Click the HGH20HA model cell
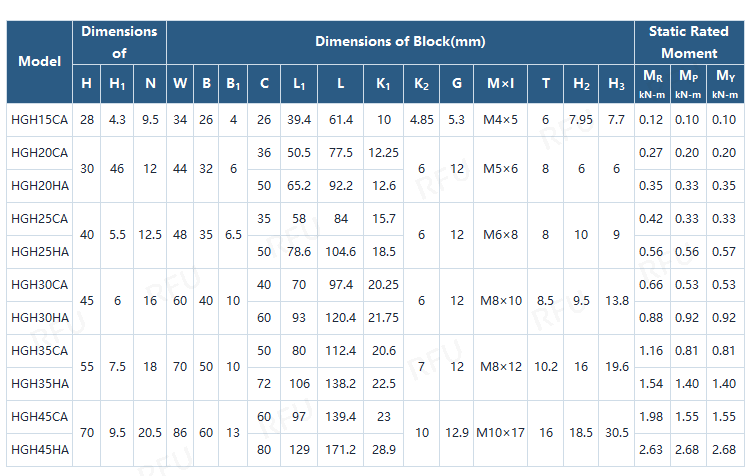The image size is (750, 476). [x=40, y=185]
